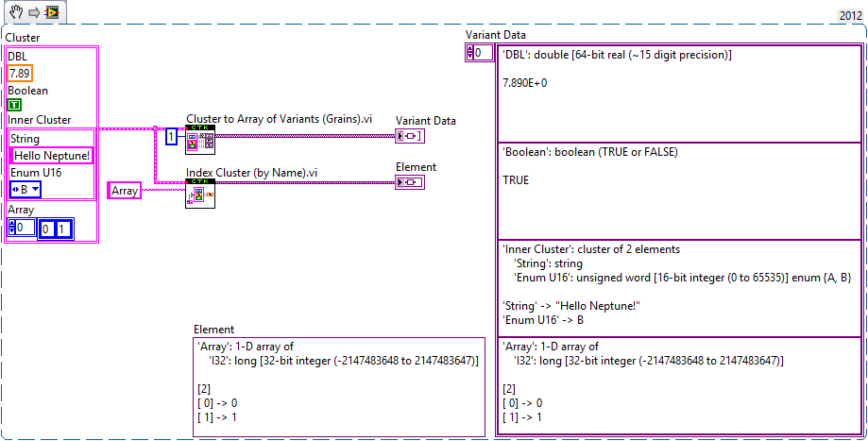Click the Array string constant

125,191
